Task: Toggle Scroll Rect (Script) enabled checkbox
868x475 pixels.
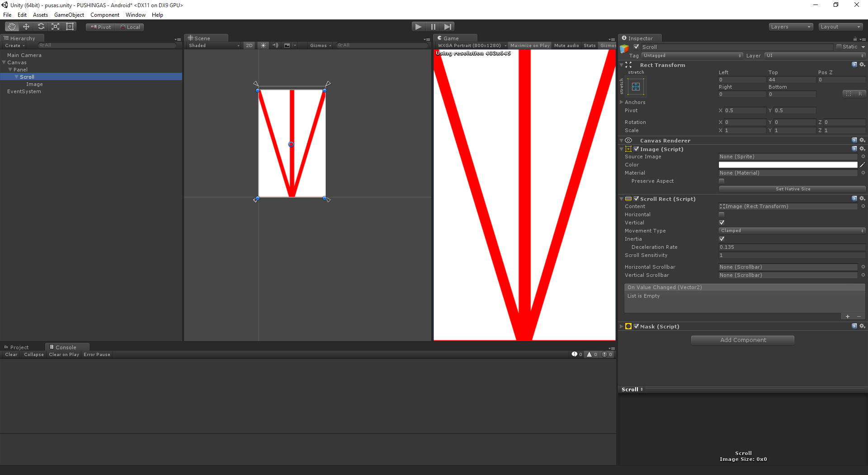Action: click(x=637, y=199)
